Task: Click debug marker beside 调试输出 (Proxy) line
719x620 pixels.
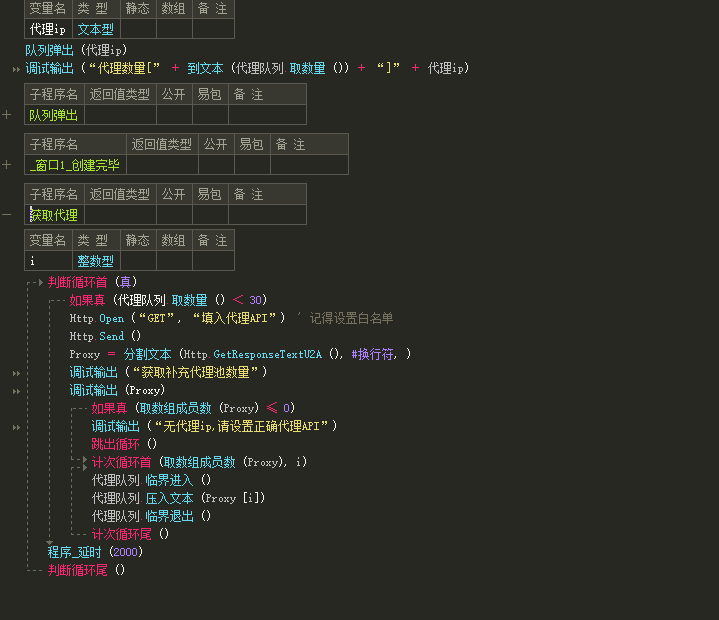Action: (17, 391)
